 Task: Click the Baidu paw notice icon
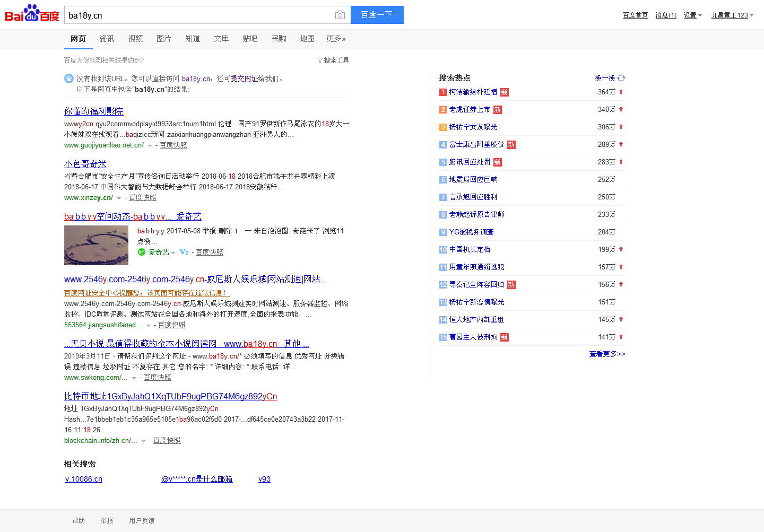point(69,79)
